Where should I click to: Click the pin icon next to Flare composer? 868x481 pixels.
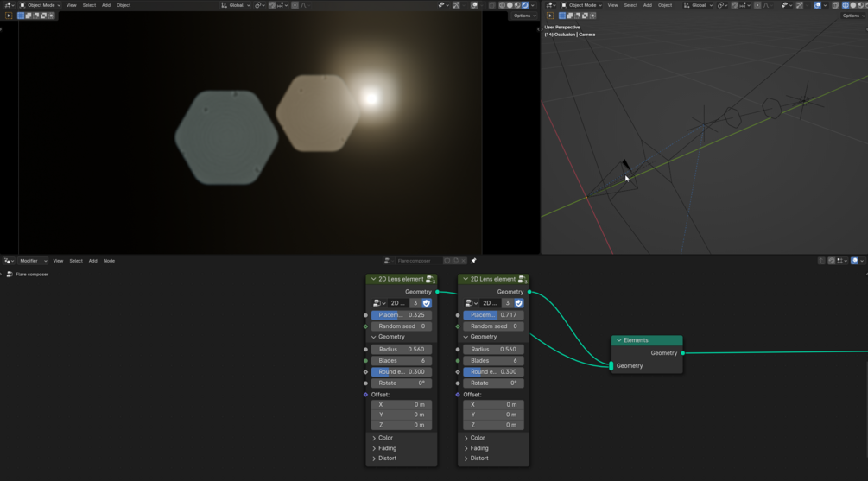point(473,261)
